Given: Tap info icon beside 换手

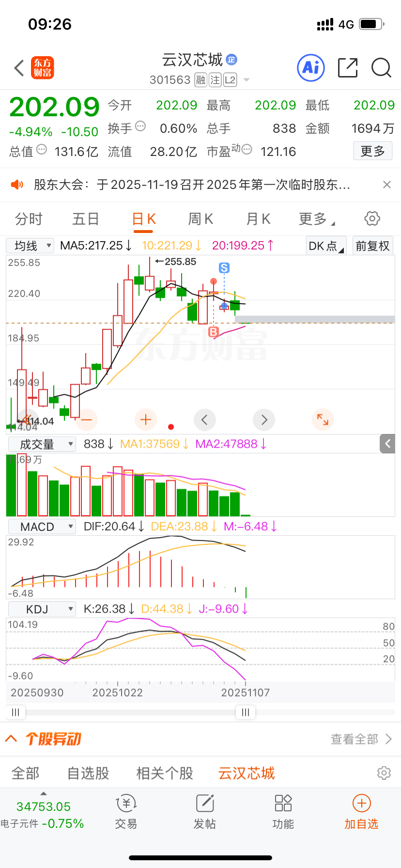Looking at the screenshot, I should click(x=140, y=126).
